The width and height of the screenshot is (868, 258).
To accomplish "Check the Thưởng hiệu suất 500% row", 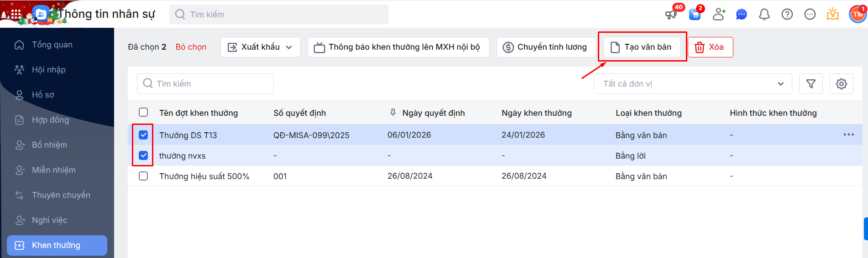I will coord(143,176).
